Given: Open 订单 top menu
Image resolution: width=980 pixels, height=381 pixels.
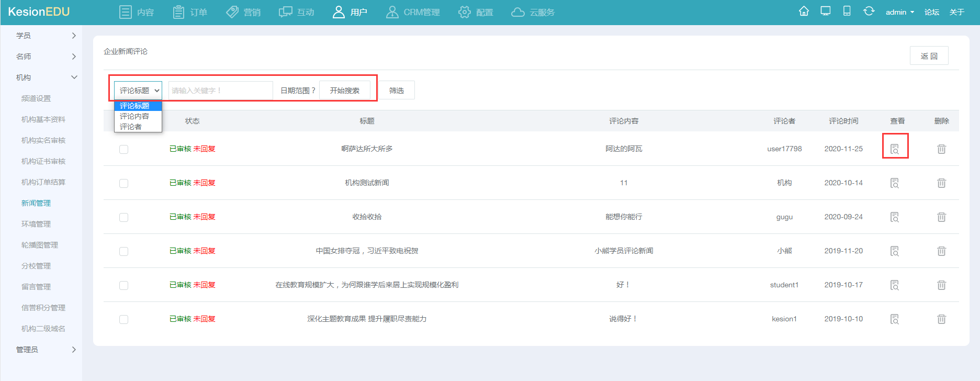Looking at the screenshot, I should coord(190,12).
